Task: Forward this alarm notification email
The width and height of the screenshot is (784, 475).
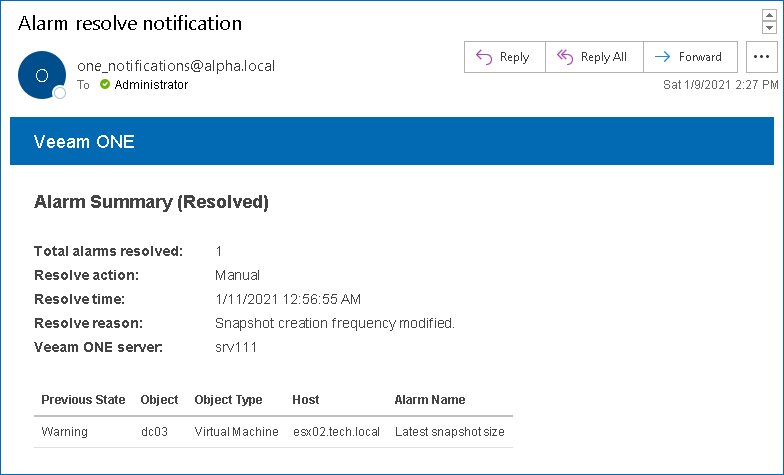Action: tap(689, 57)
